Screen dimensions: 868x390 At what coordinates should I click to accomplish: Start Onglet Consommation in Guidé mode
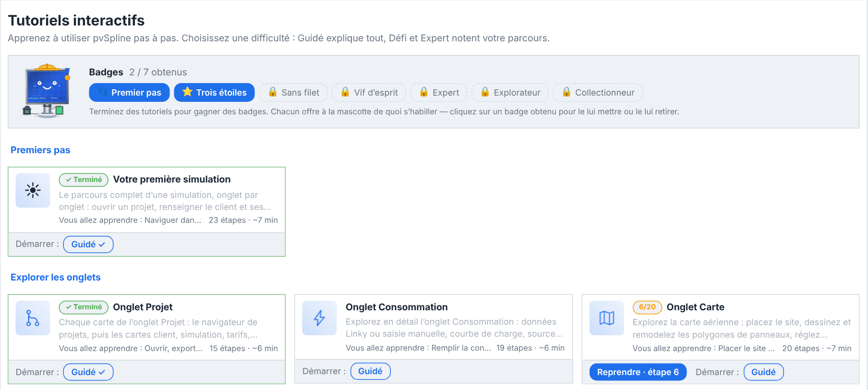point(370,371)
